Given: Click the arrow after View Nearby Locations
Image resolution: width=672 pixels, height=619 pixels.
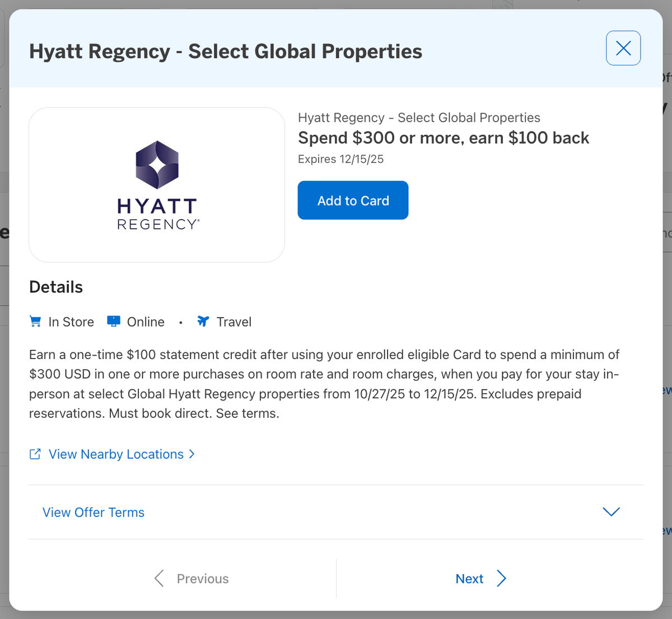Looking at the screenshot, I should [x=192, y=454].
